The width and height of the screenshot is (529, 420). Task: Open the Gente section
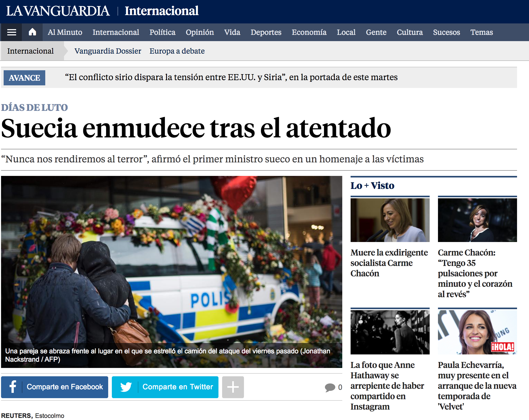(x=376, y=32)
